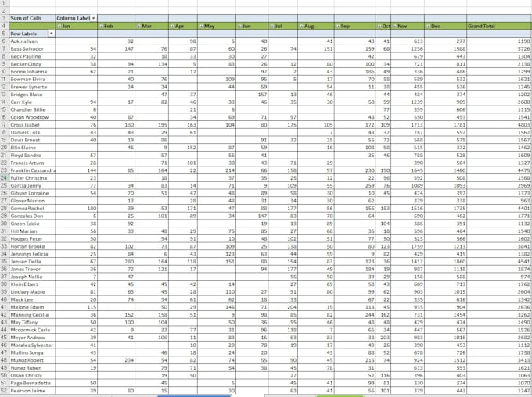Click Grand Total 4401 for Gomez Rachel

coord(499,208)
